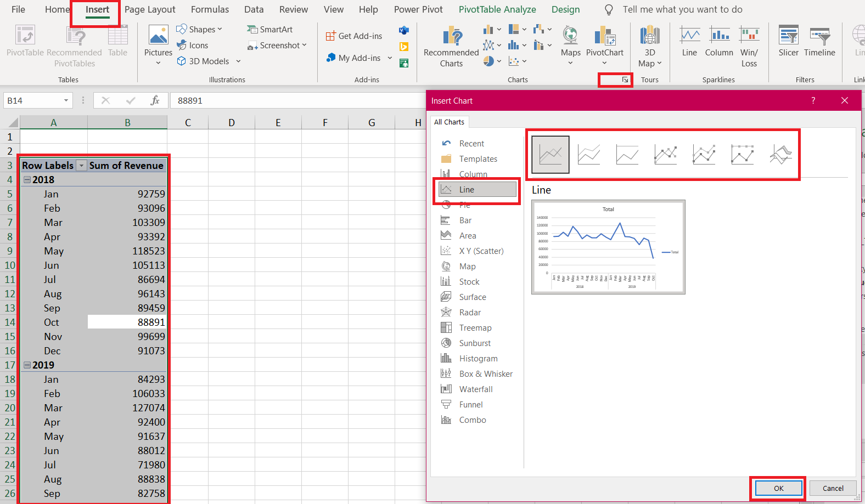The width and height of the screenshot is (865, 504).
Task: Select column E header
Action: click(278, 122)
